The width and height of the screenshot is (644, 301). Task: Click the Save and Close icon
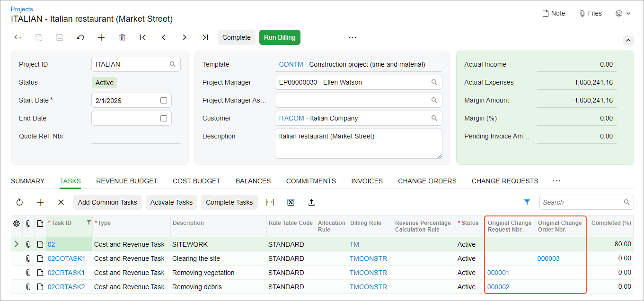[39, 37]
